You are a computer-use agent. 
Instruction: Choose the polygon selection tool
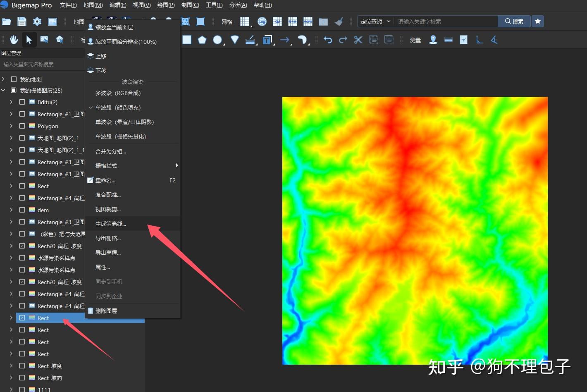tap(60, 40)
